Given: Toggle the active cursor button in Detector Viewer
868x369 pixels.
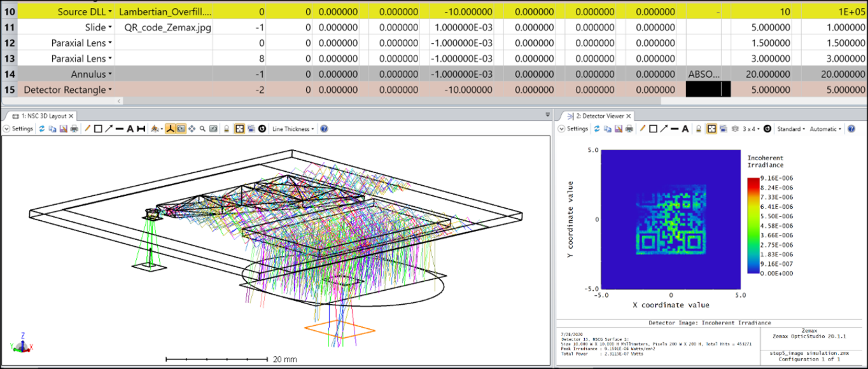Looking at the screenshot, I should pyautogui.click(x=712, y=129).
